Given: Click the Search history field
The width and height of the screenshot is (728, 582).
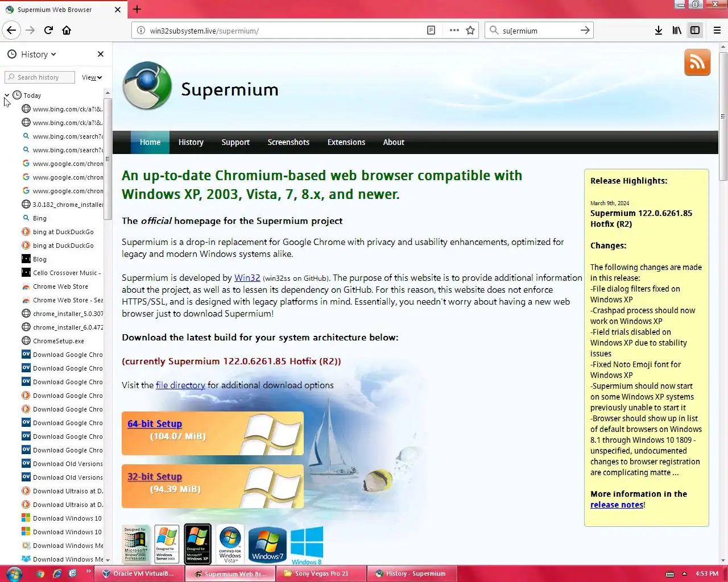Looking at the screenshot, I should pos(40,77).
